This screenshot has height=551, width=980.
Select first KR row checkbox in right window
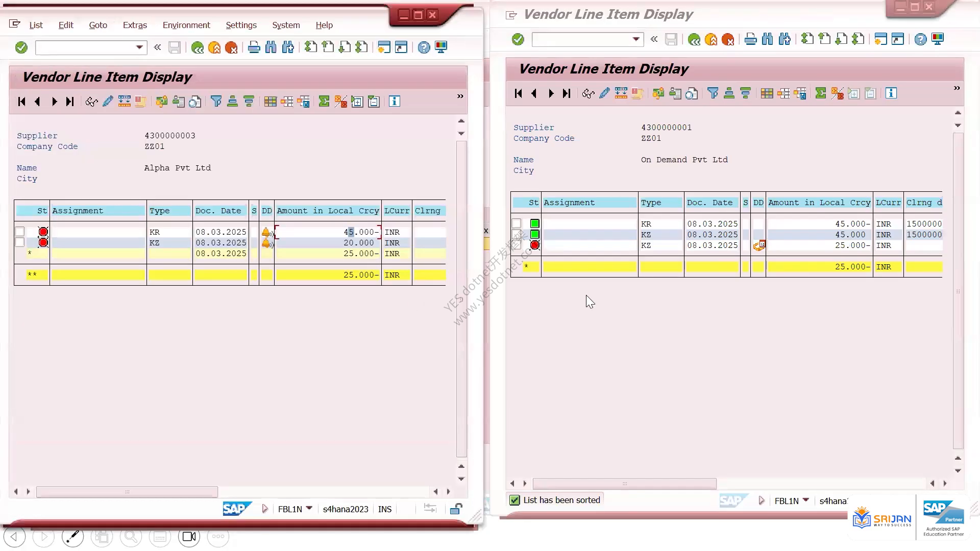point(517,223)
